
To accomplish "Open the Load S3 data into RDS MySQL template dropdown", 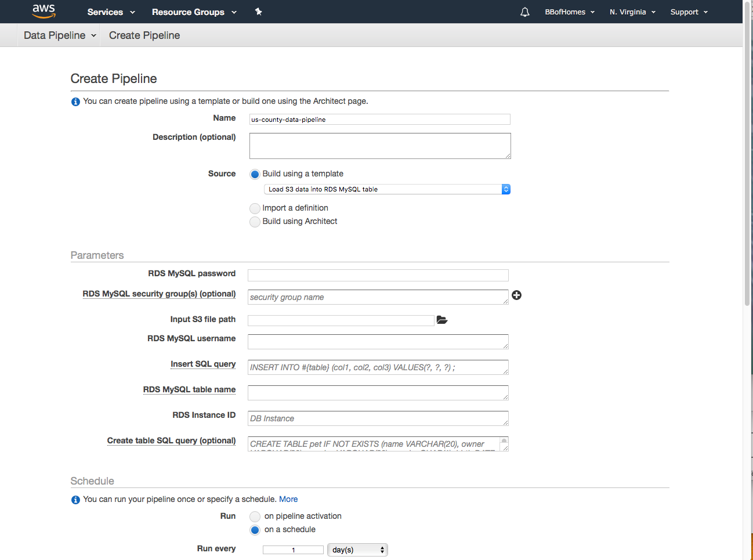I will tap(383, 189).
